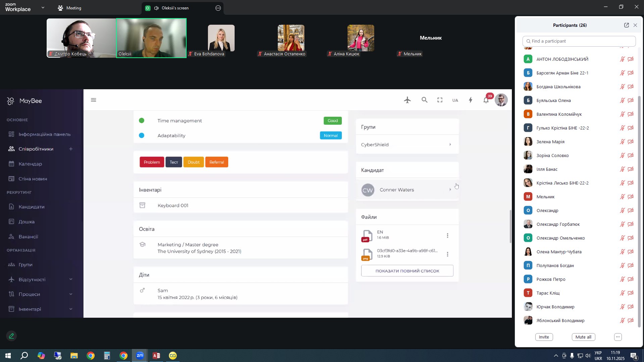Click the Find a participant search field

(579, 41)
